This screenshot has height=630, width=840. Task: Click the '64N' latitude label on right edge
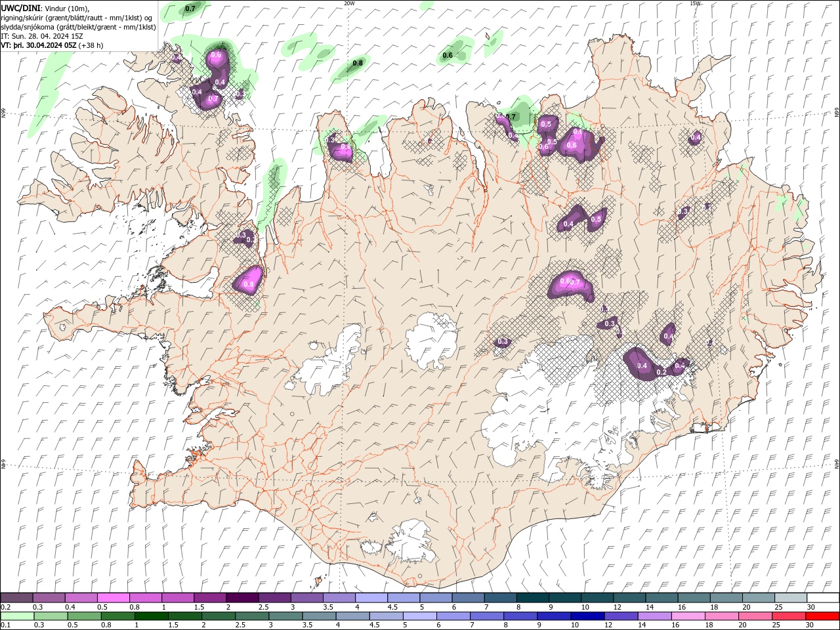(x=837, y=463)
